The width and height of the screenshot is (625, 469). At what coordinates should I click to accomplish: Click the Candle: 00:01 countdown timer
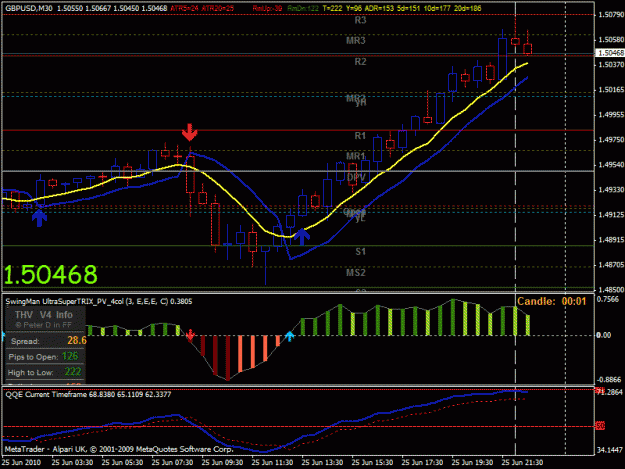[552, 302]
